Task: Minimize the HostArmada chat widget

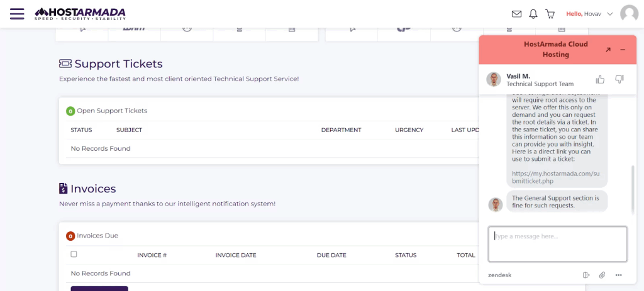Action: pyautogui.click(x=623, y=50)
